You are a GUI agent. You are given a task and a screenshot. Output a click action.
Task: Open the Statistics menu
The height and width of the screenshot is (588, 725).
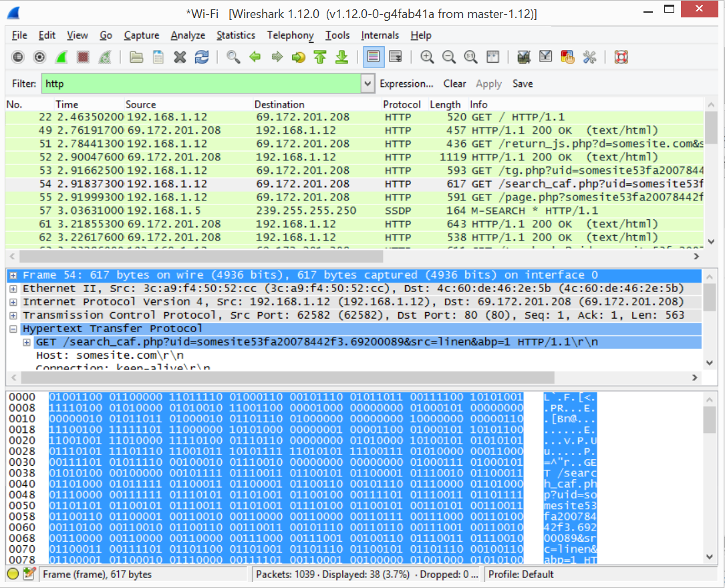click(236, 35)
